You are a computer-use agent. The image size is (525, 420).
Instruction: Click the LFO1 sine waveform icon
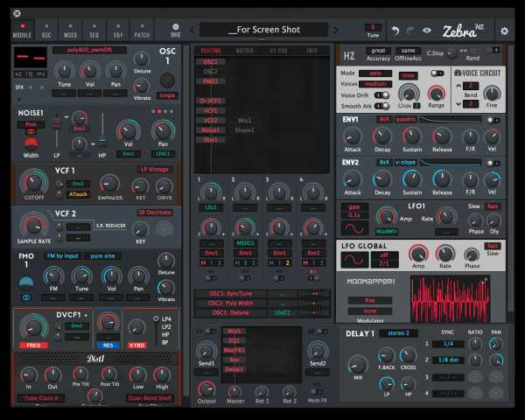pyautogui.click(x=354, y=228)
